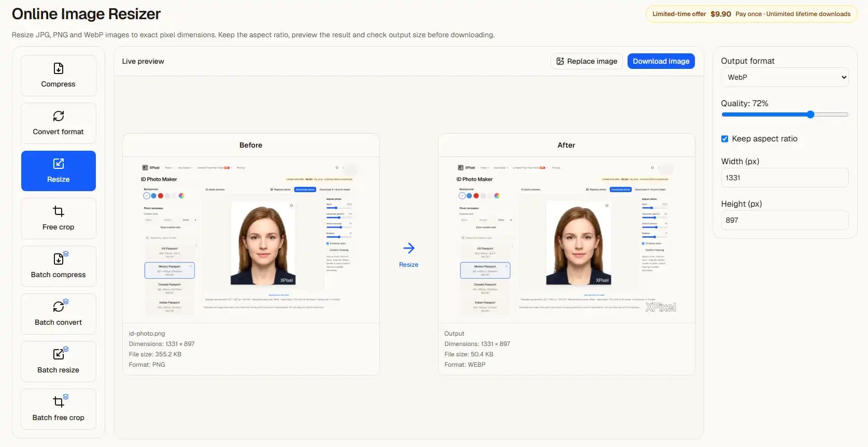Select the Batch convert icon
The width and height of the screenshot is (868, 447).
(60, 306)
